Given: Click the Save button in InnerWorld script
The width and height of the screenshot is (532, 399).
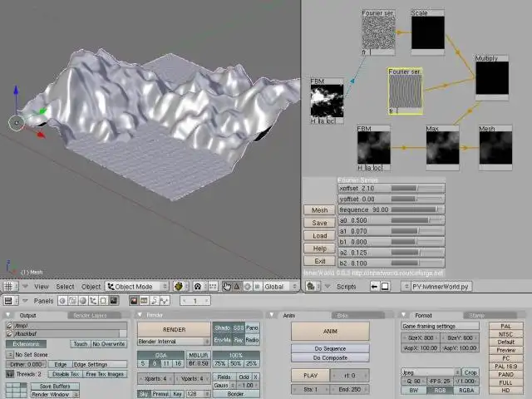Looking at the screenshot, I should tap(319, 223).
